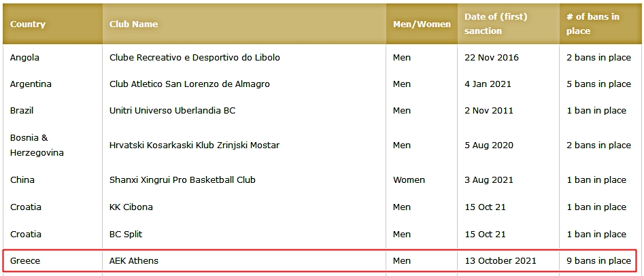Image resolution: width=644 pixels, height=276 pixels.
Task: Select the 9 bans in place cell
Action: [598, 260]
